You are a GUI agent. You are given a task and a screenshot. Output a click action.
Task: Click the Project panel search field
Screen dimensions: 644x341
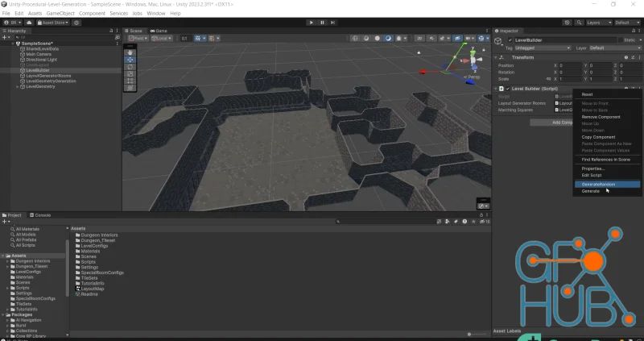[x=385, y=222]
